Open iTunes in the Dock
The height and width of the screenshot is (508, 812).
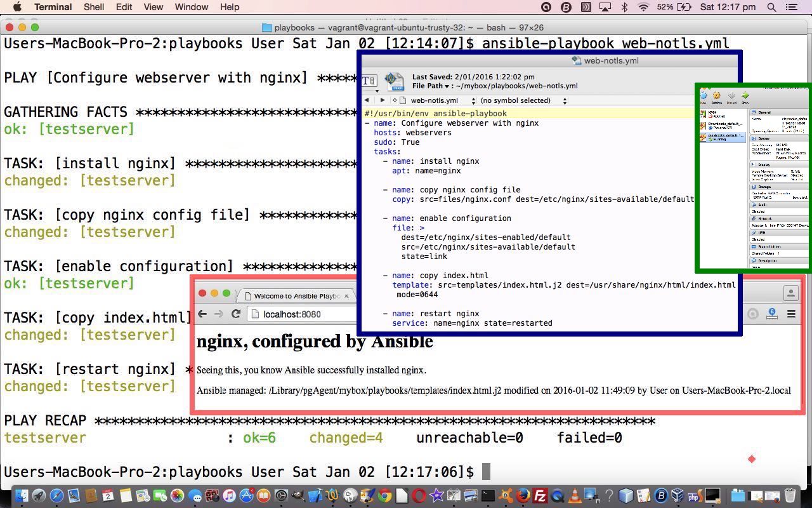point(229,496)
